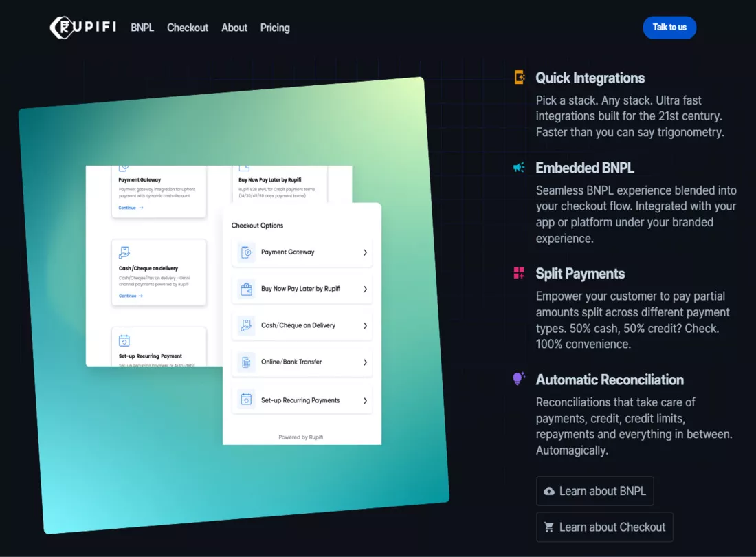Click the Learn about Checkout button
The width and height of the screenshot is (756, 557).
[x=605, y=527]
